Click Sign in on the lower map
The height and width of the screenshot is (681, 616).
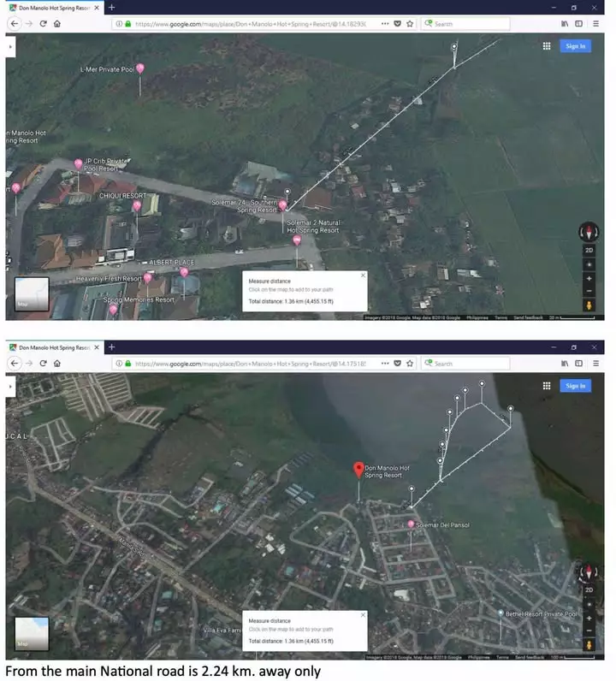[576, 386]
